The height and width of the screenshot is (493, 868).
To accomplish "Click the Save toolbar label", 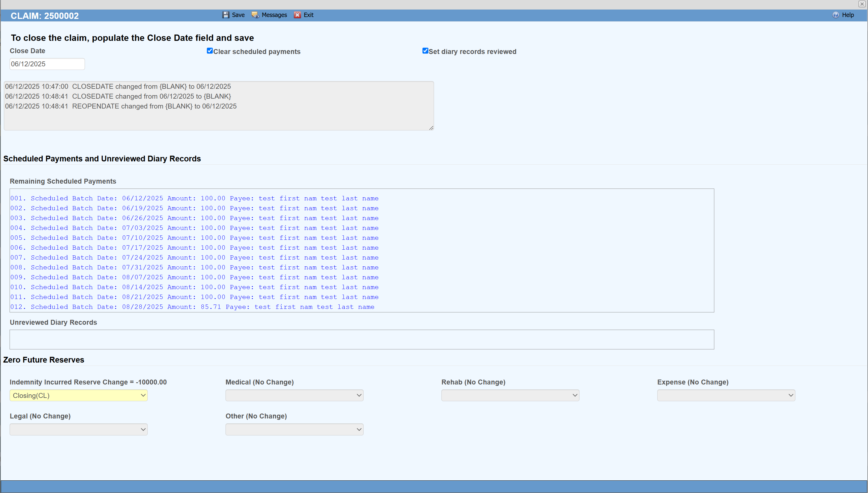I will tap(238, 15).
